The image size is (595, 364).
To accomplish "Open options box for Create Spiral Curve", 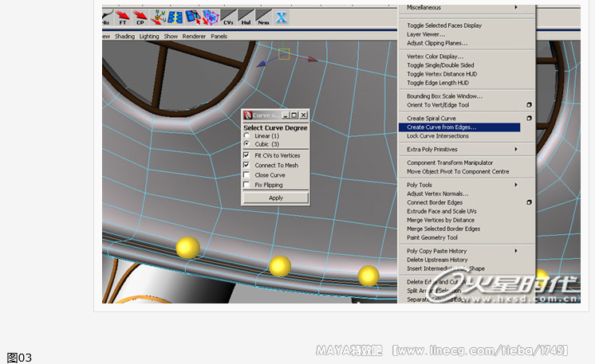I will (529, 118).
